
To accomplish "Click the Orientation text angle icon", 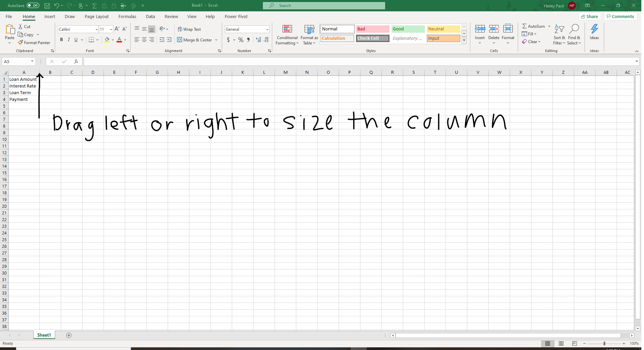I will click(x=162, y=29).
